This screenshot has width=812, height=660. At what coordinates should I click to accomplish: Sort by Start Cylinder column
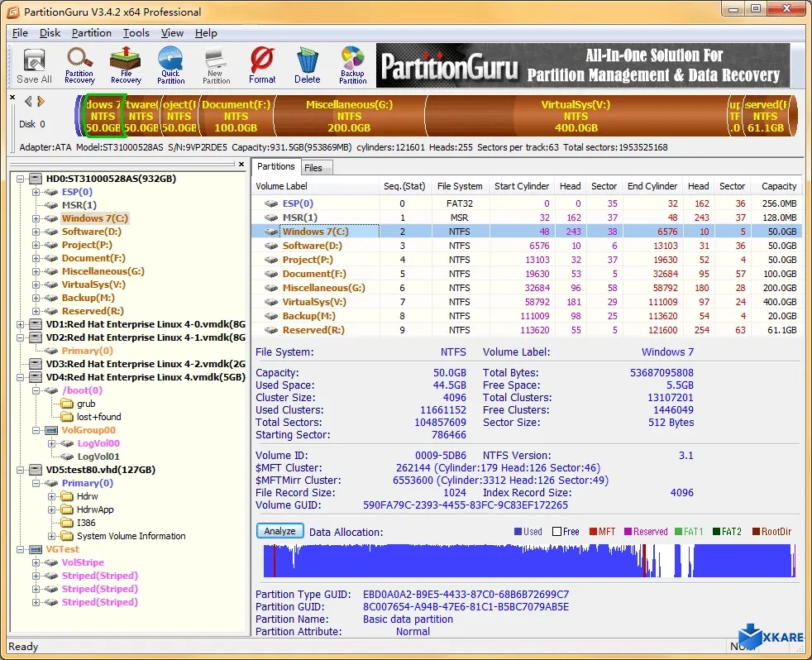coord(521,186)
